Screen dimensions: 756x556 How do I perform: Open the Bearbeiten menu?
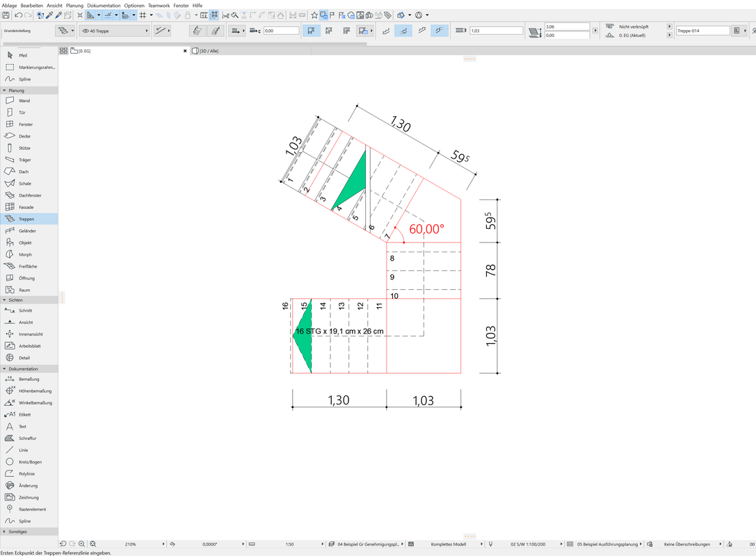[x=32, y=6]
